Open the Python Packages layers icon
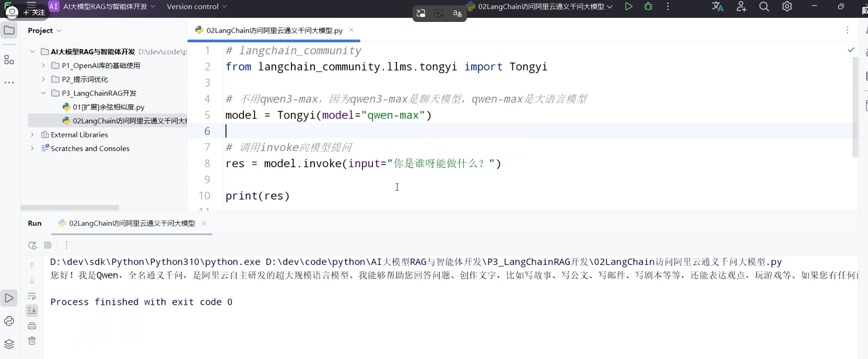The width and height of the screenshot is (868, 359). pos(9,344)
